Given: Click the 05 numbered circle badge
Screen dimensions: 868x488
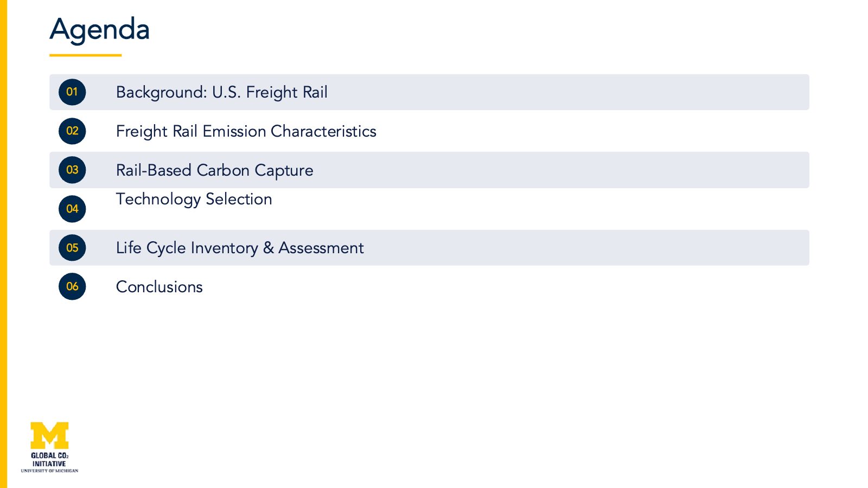Looking at the screenshot, I should pyautogui.click(x=72, y=248).
